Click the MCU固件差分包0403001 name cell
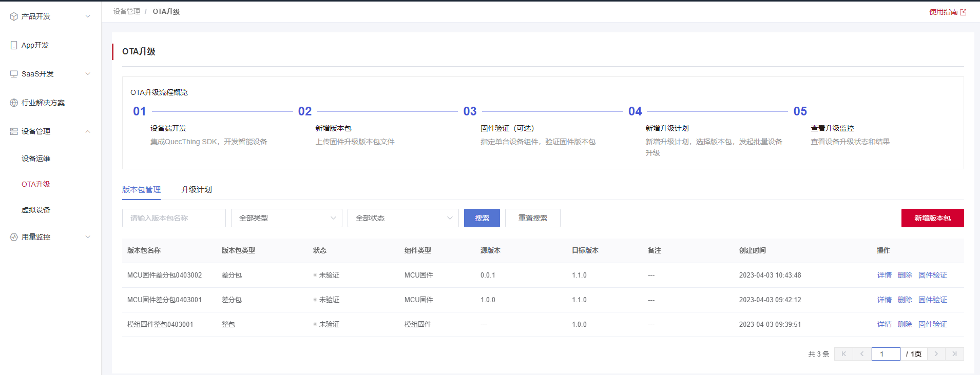 (164, 300)
